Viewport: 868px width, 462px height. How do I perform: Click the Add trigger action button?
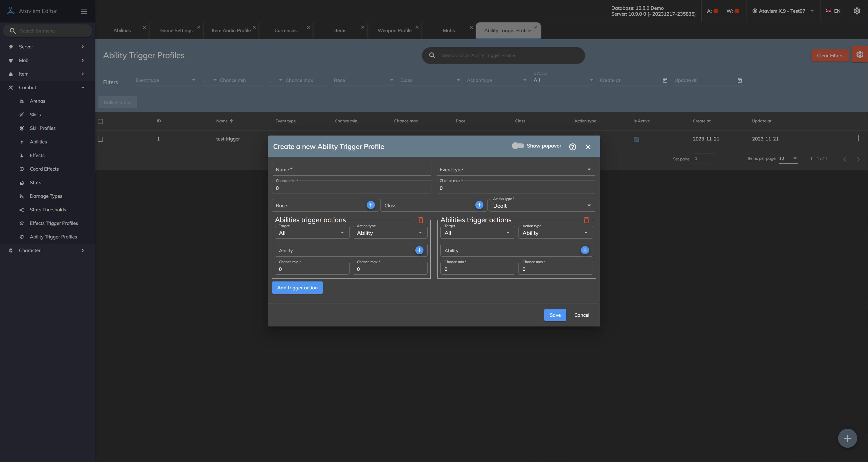click(x=297, y=287)
